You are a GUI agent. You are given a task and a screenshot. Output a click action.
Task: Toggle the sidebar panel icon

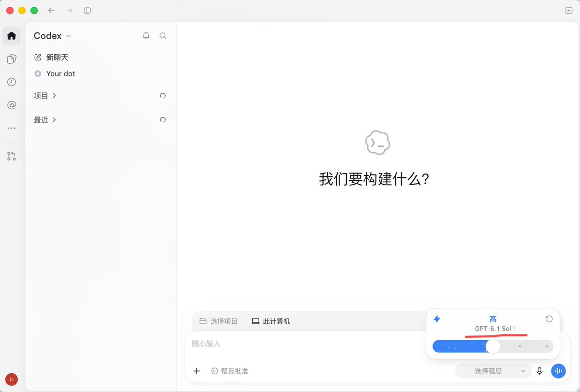[x=87, y=10]
